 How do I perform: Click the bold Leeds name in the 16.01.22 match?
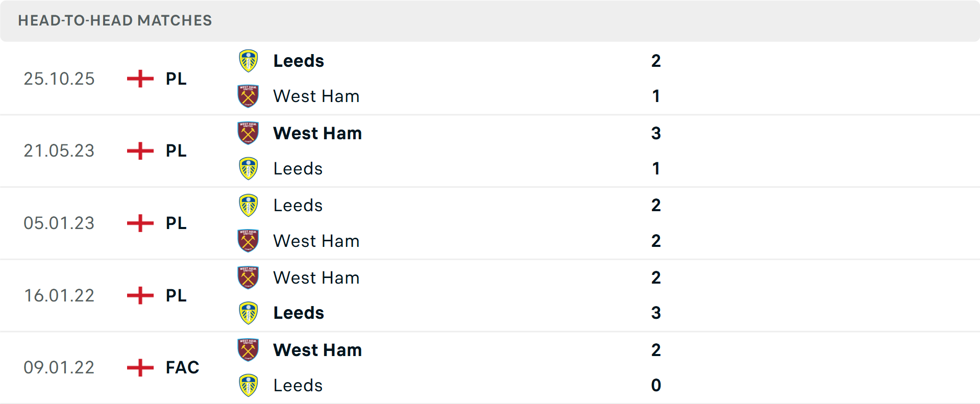click(299, 313)
